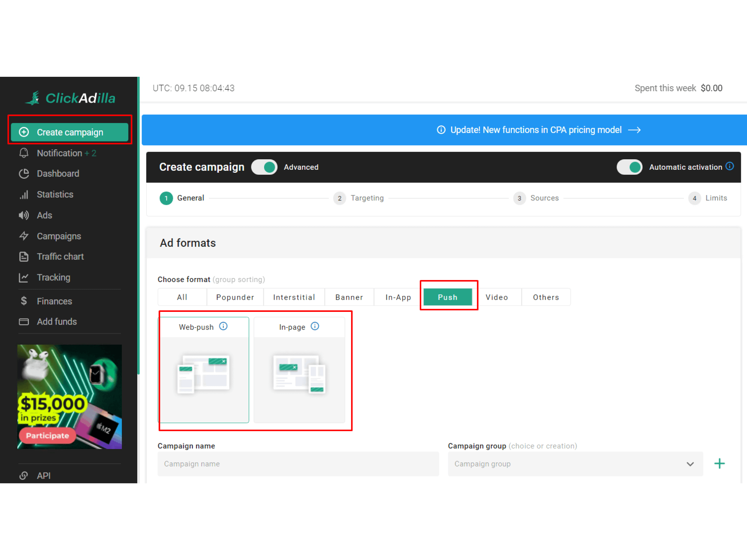Viewport: 747px width, 560px height.
Task: Click Automatic activation info icon
Action: pos(730,166)
